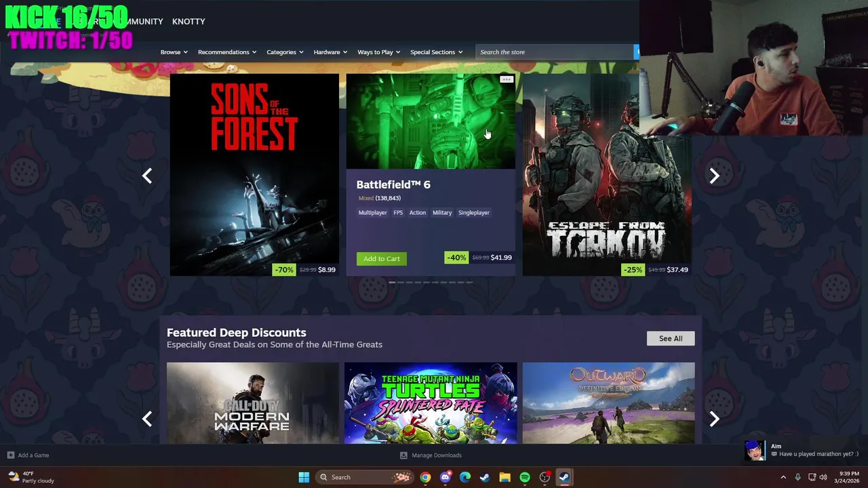Go to next game in top carousel

click(714, 176)
